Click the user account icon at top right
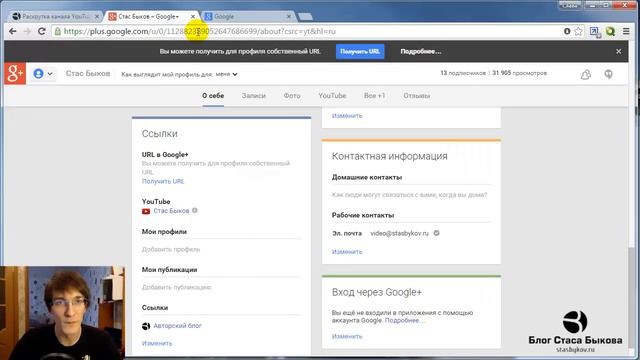640x360 pixels. click(608, 74)
